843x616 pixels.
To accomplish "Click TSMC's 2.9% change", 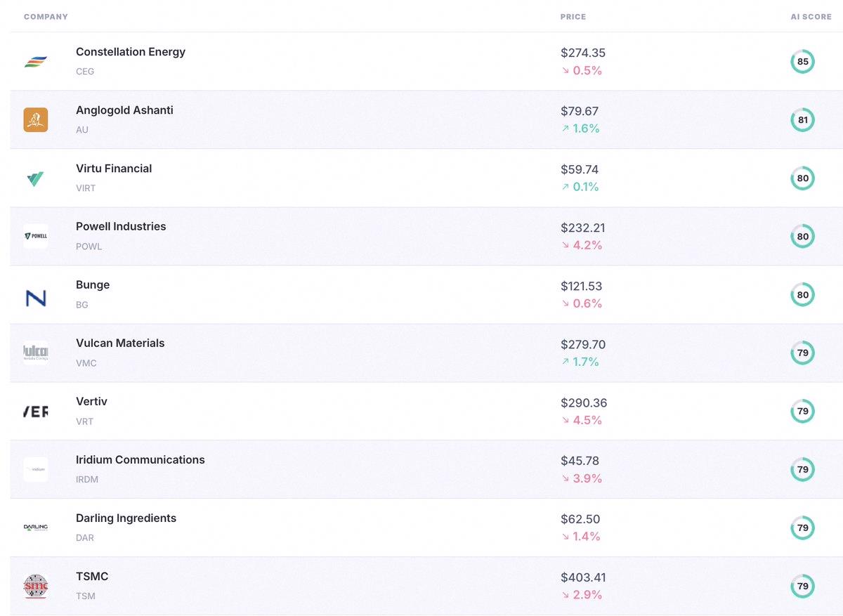I will tap(582, 596).
